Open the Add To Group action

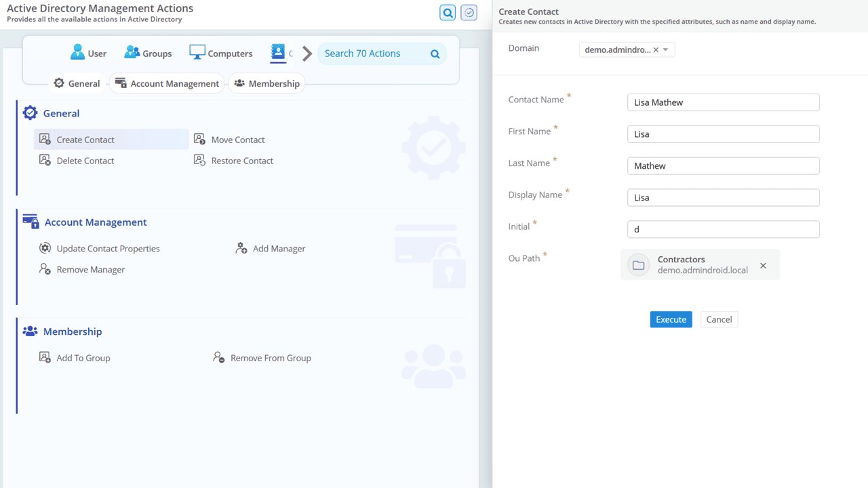click(83, 357)
